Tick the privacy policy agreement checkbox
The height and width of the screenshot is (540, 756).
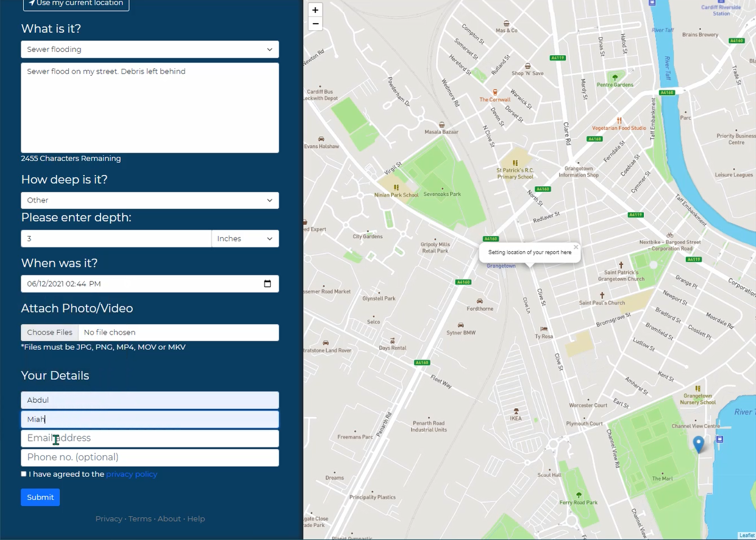(x=24, y=474)
